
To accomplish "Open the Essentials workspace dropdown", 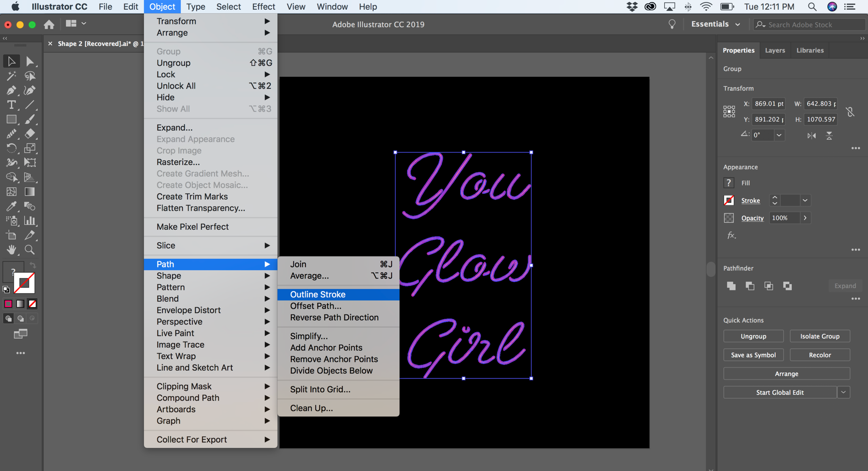I will tap(716, 24).
